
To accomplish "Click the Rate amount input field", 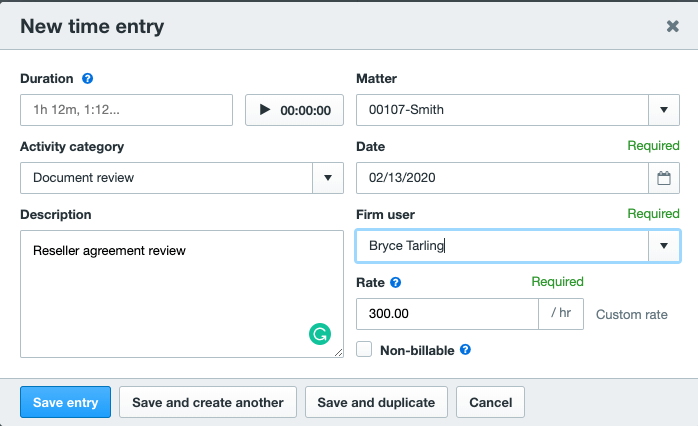I will [x=447, y=313].
